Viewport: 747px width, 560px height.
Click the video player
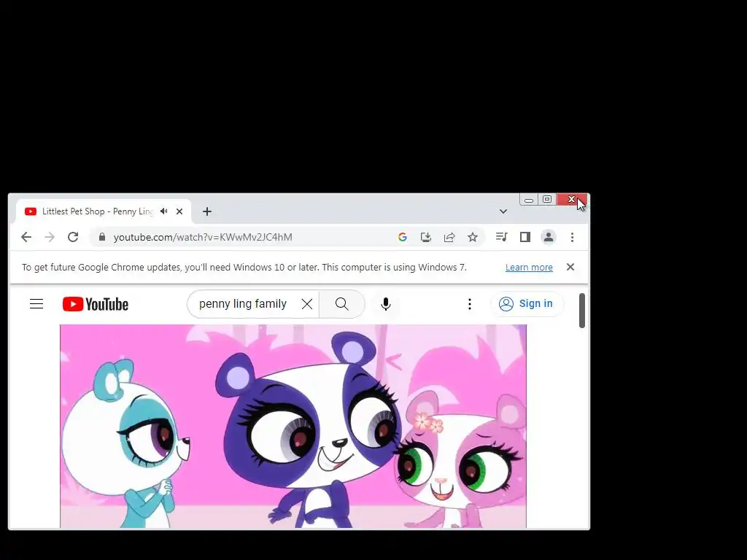[293, 426]
